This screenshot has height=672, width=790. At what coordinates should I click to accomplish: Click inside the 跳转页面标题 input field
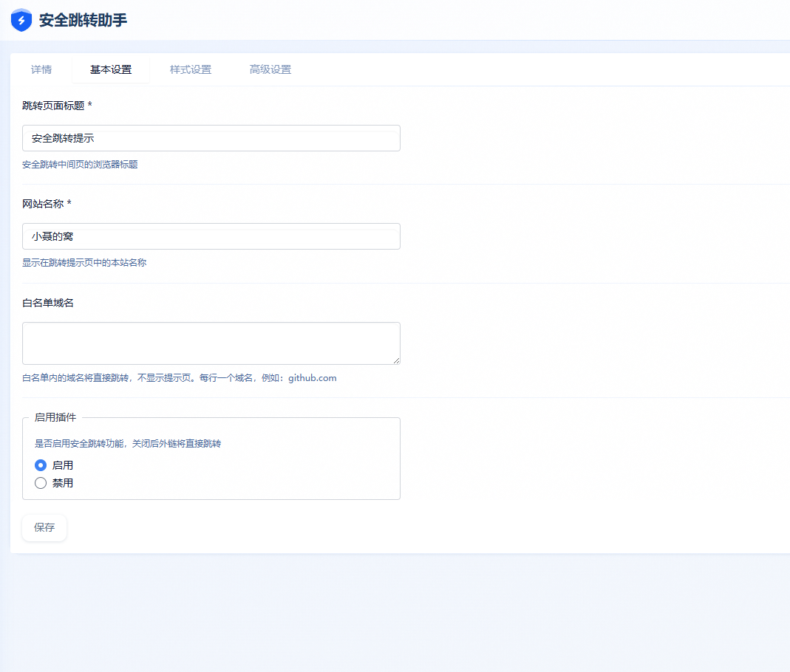click(x=211, y=138)
